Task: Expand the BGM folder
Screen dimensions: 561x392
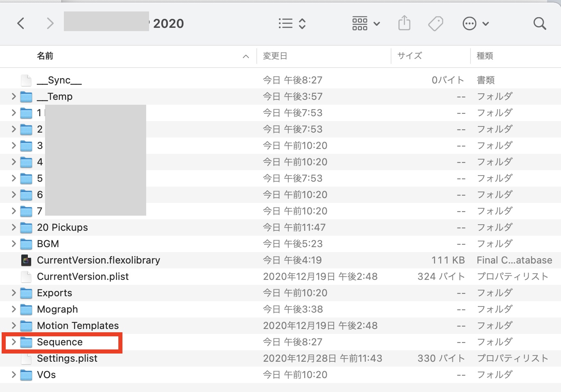Action: [x=14, y=244]
